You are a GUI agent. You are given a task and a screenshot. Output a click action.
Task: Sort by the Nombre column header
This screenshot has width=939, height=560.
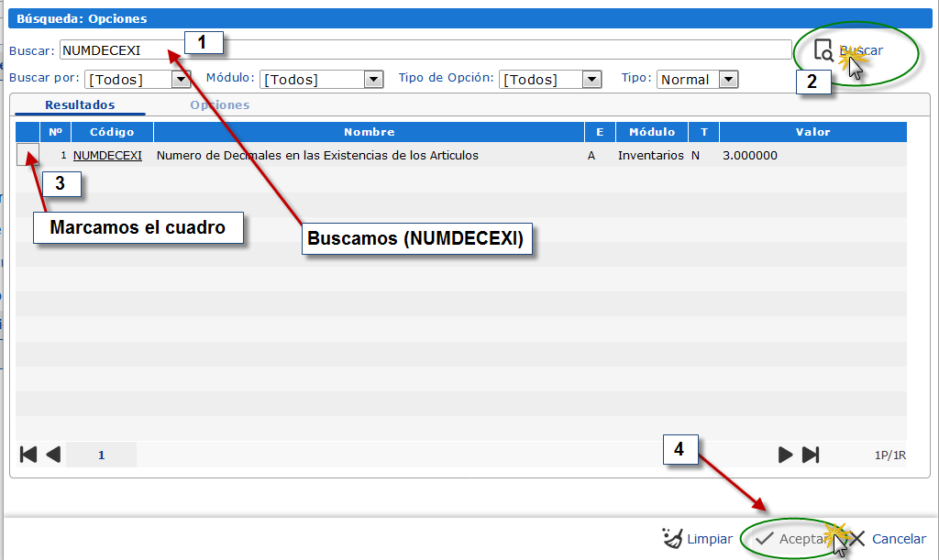369,132
